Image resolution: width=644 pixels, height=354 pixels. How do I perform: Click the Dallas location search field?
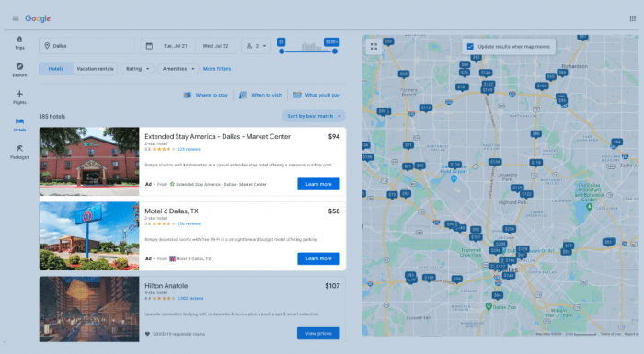[87, 46]
